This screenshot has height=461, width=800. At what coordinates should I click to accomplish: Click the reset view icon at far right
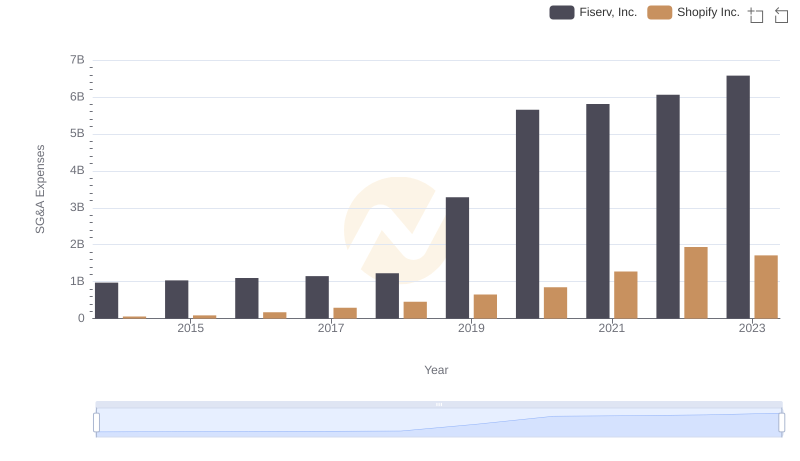781,15
